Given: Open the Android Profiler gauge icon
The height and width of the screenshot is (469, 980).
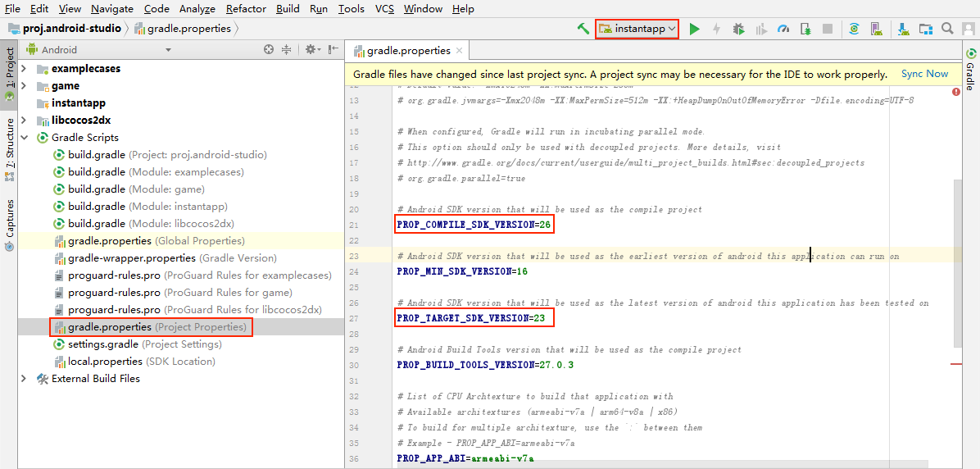Looking at the screenshot, I should pyautogui.click(x=783, y=29).
